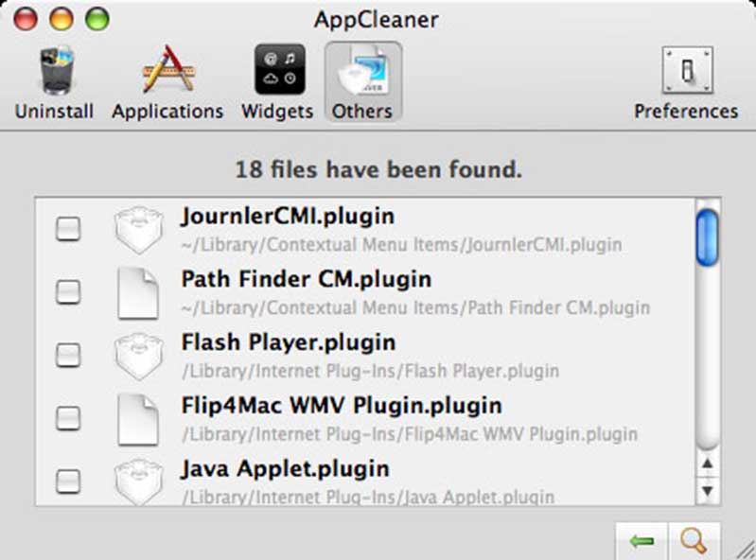The width and height of the screenshot is (756, 560).
Task: Check the JournlerCMI.plugin checkbox
Action: click(x=68, y=229)
